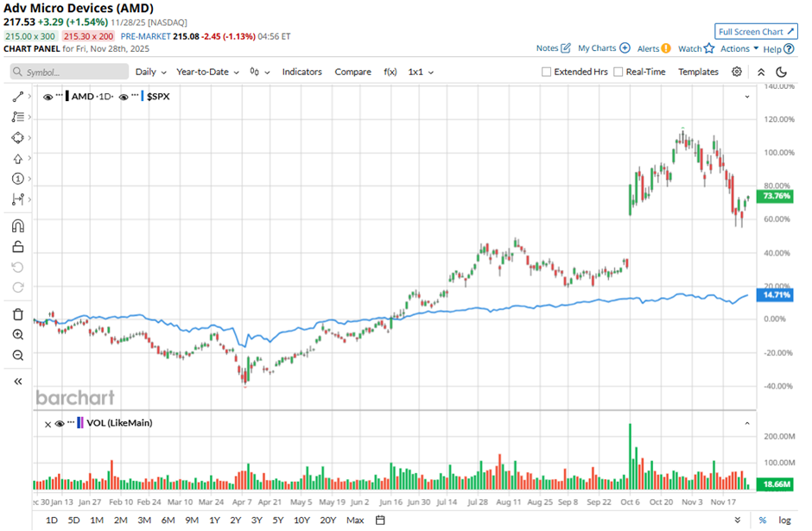The width and height of the screenshot is (812, 531).
Task: Zoom in on the chart
Action: click(17, 334)
